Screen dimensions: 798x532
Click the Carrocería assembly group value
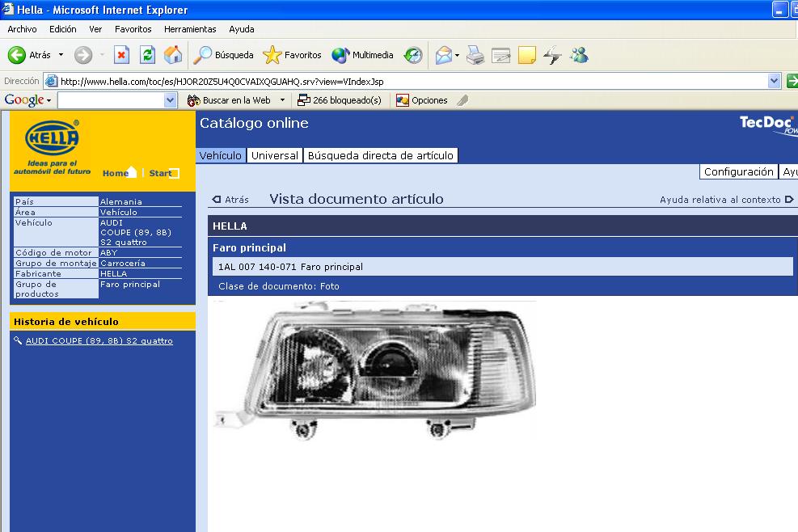tap(123, 264)
